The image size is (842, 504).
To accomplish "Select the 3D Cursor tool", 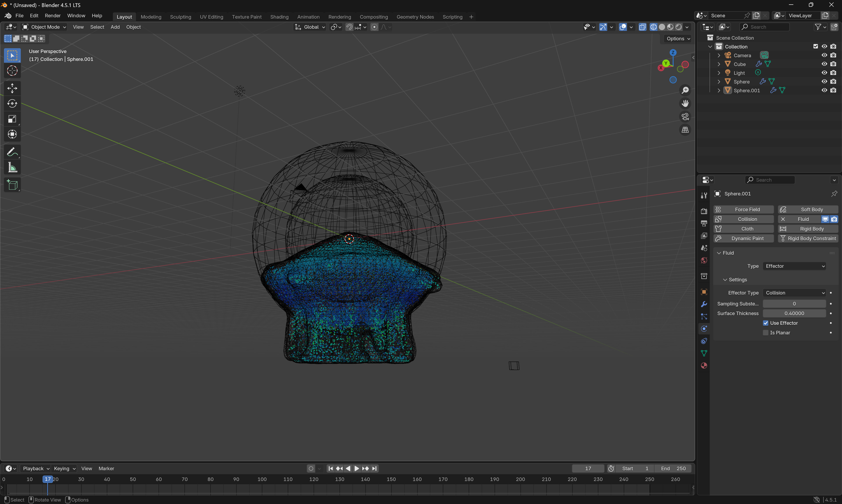I will point(12,71).
